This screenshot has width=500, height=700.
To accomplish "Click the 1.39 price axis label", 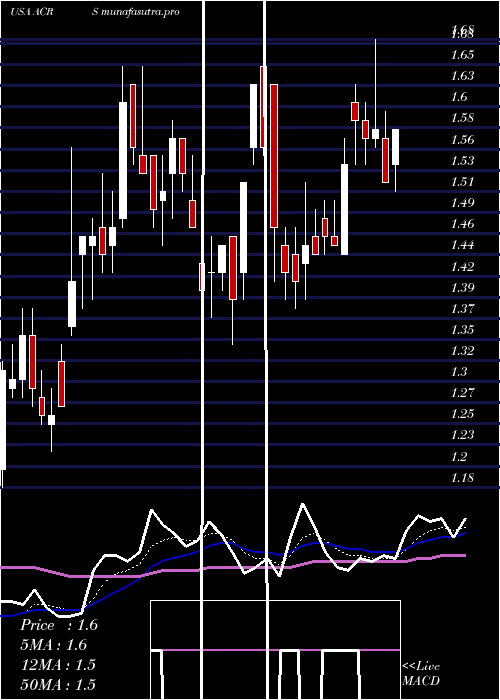I will click(x=462, y=288).
